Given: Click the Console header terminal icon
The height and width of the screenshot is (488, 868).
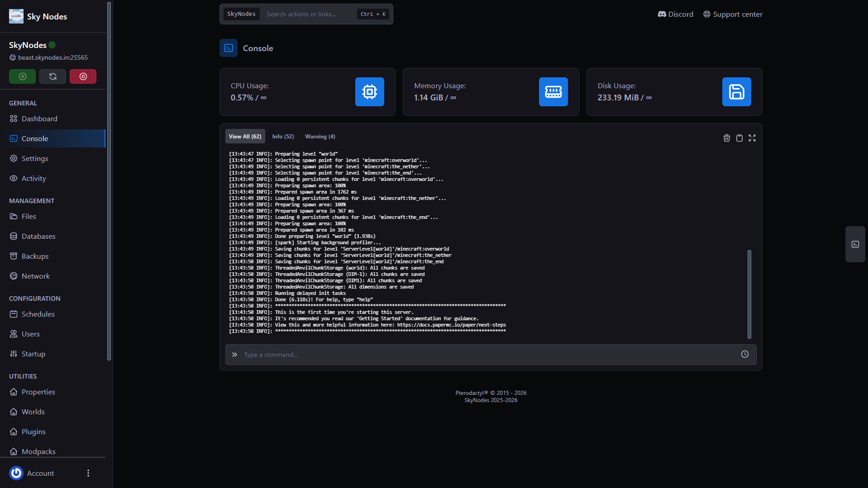Looking at the screenshot, I should pos(229,48).
